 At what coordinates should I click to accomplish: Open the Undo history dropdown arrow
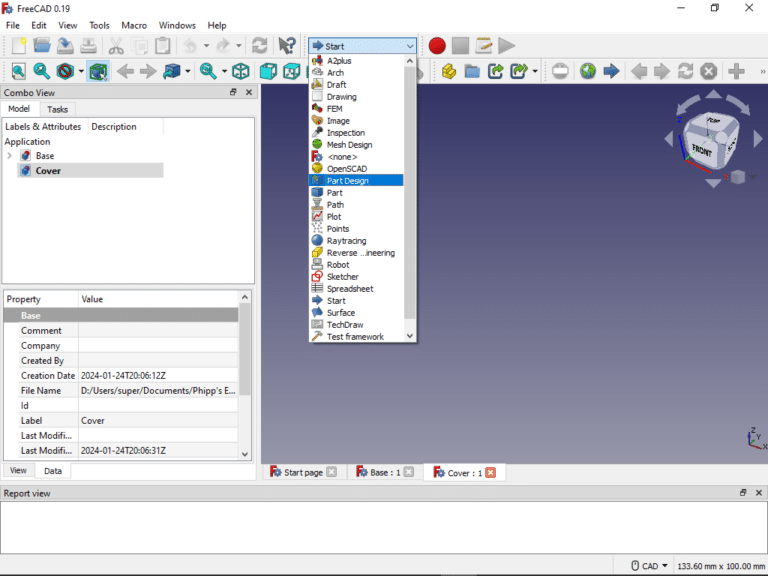(206, 46)
